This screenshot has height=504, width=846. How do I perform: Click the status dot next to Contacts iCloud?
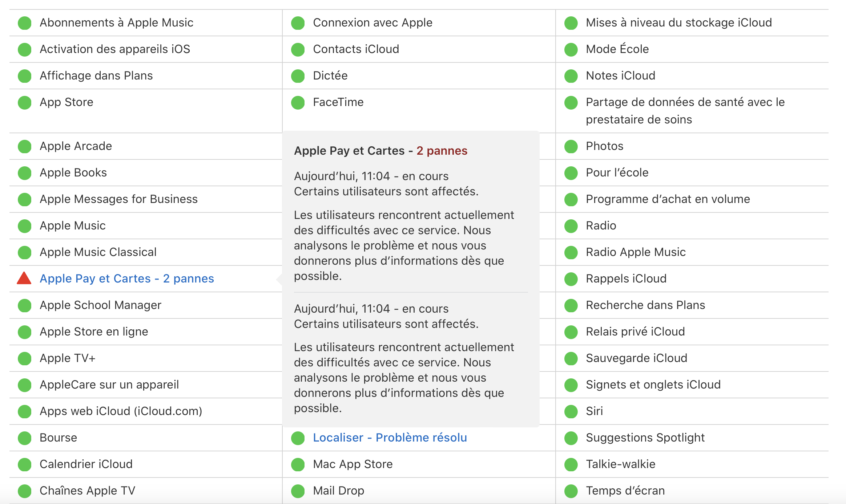pos(298,49)
